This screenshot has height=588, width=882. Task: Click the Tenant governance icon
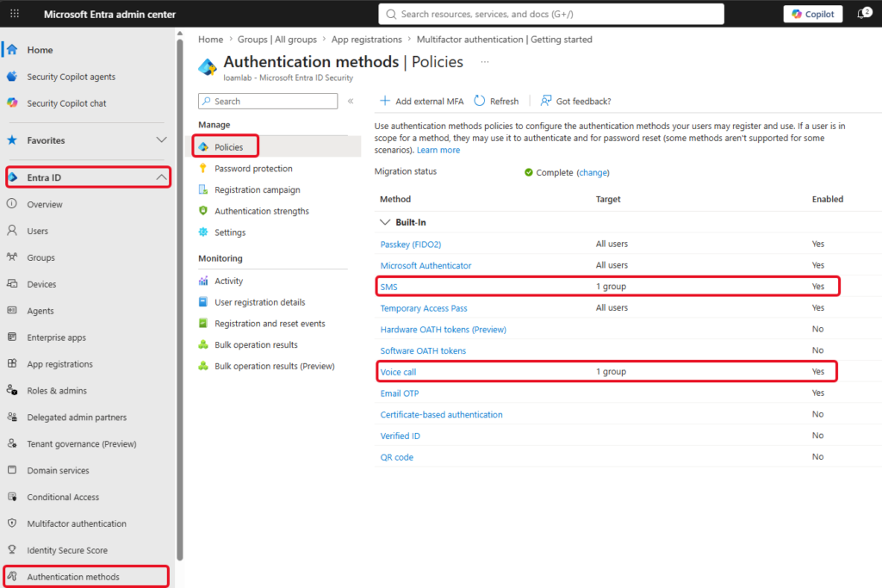pos(12,443)
